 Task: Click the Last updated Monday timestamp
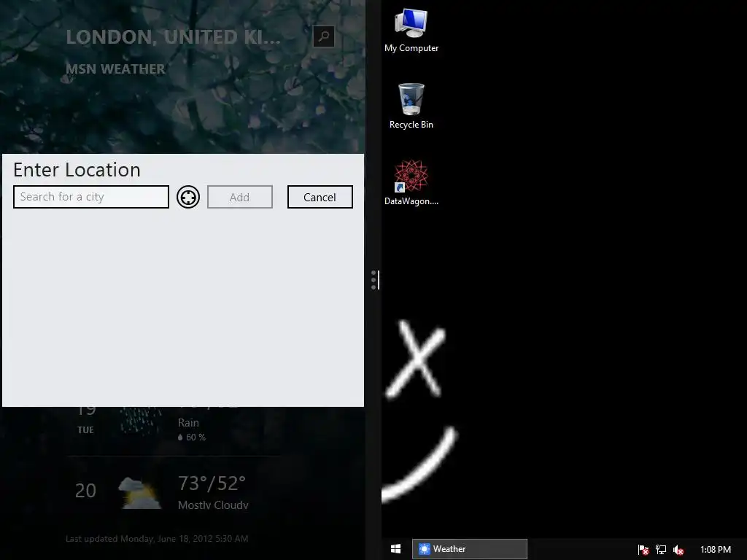coord(157,539)
